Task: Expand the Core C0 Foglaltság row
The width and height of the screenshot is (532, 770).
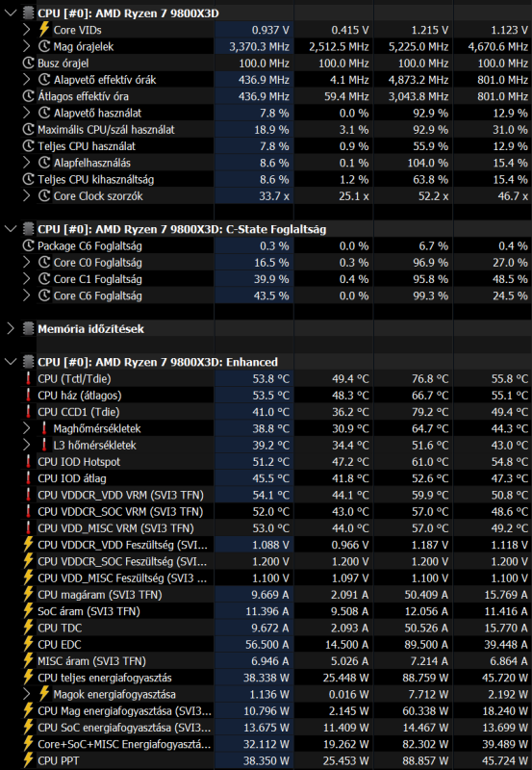Action: click(x=27, y=263)
